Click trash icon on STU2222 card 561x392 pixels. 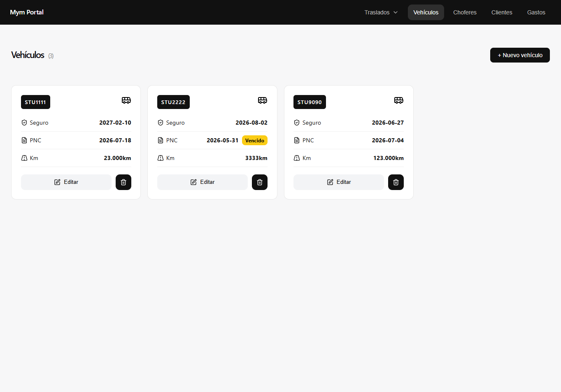260,182
